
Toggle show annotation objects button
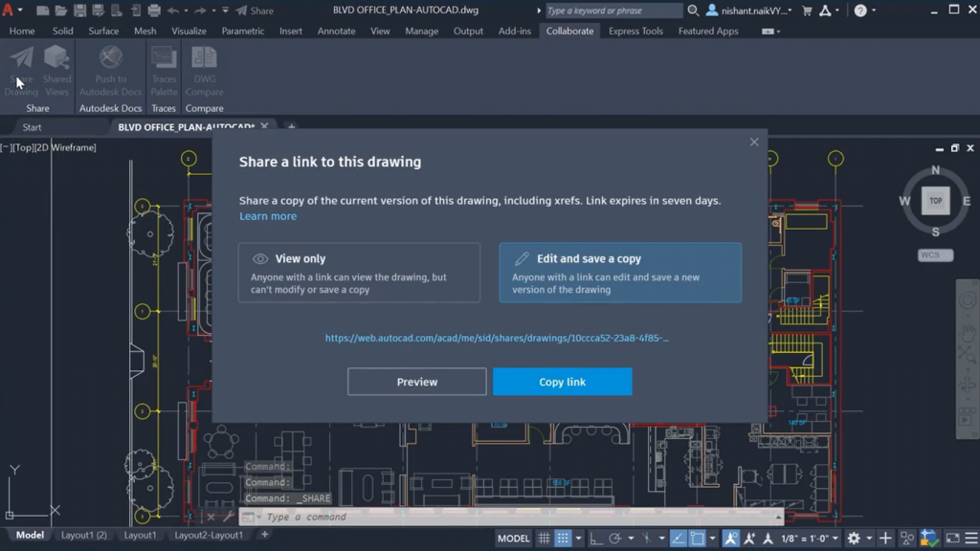click(x=730, y=539)
